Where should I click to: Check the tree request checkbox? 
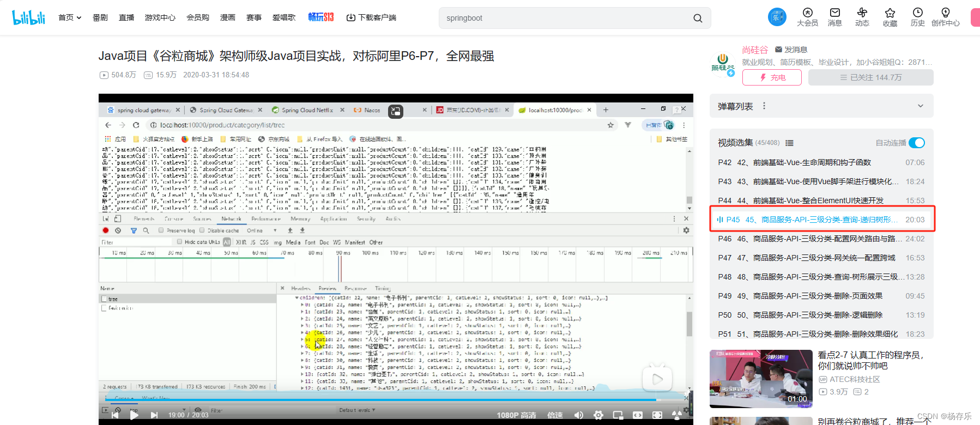tap(104, 299)
